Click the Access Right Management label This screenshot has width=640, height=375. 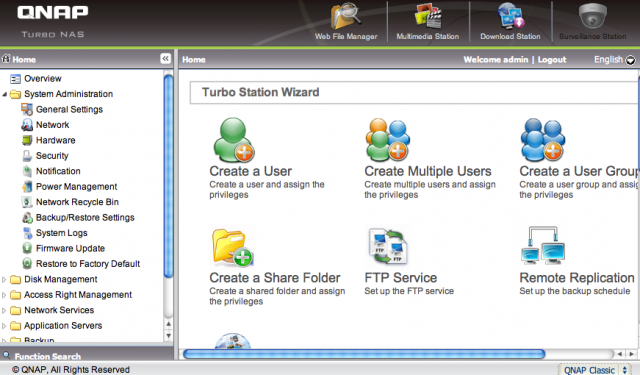78,295
